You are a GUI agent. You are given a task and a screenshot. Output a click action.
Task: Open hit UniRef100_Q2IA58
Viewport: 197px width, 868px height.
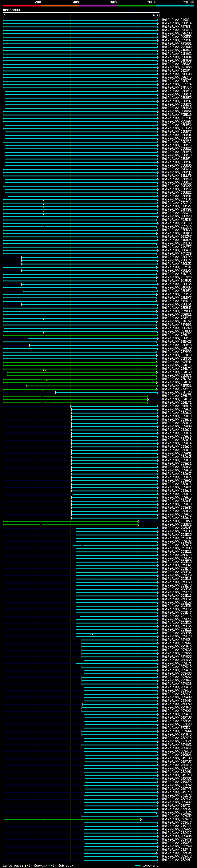pos(176,521)
